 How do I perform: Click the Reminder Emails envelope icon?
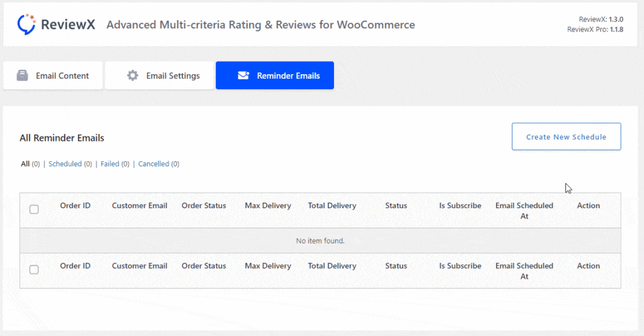pos(243,75)
